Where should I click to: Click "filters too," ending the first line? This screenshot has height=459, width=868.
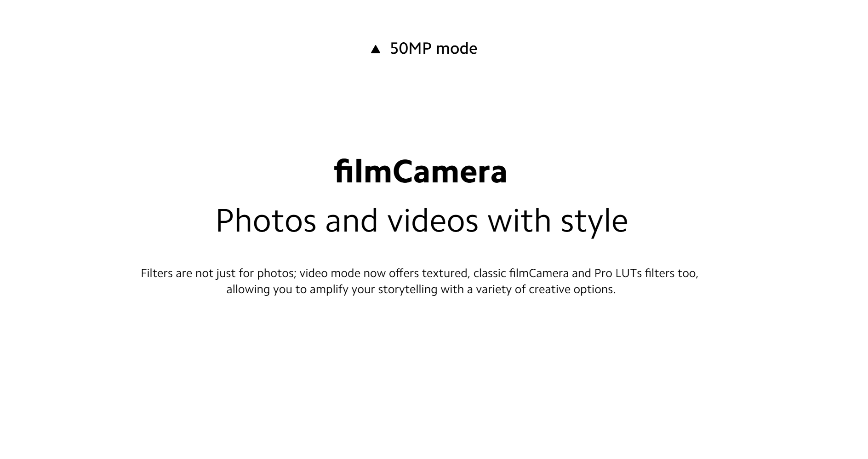[671, 273]
